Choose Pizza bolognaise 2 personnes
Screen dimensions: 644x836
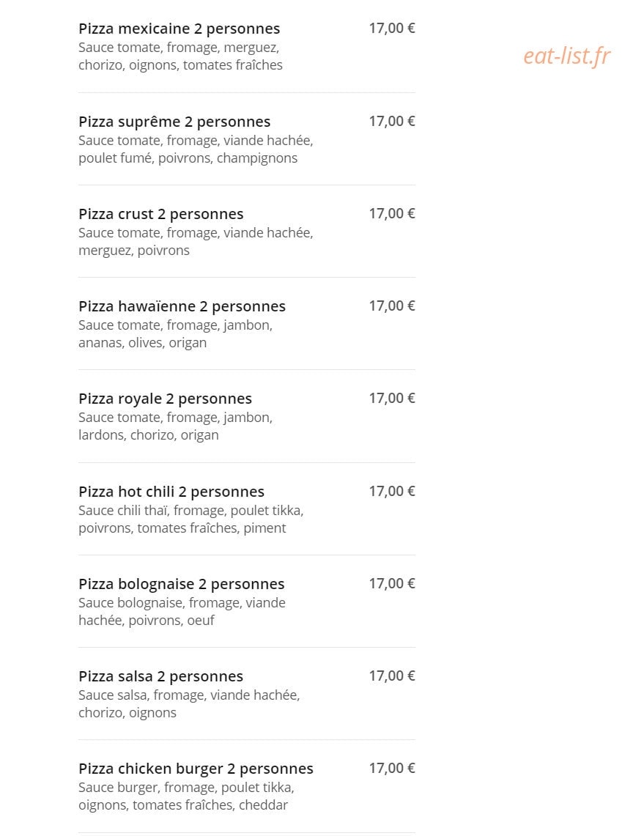(181, 585)
